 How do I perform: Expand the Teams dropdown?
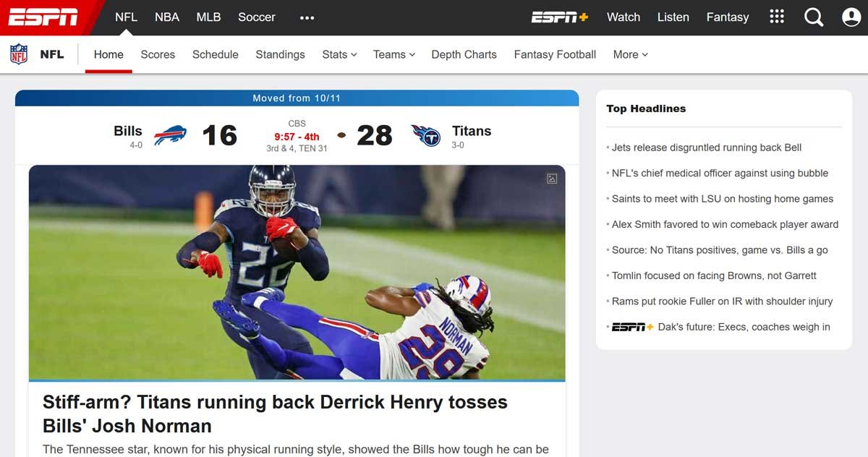coord(394,54)
